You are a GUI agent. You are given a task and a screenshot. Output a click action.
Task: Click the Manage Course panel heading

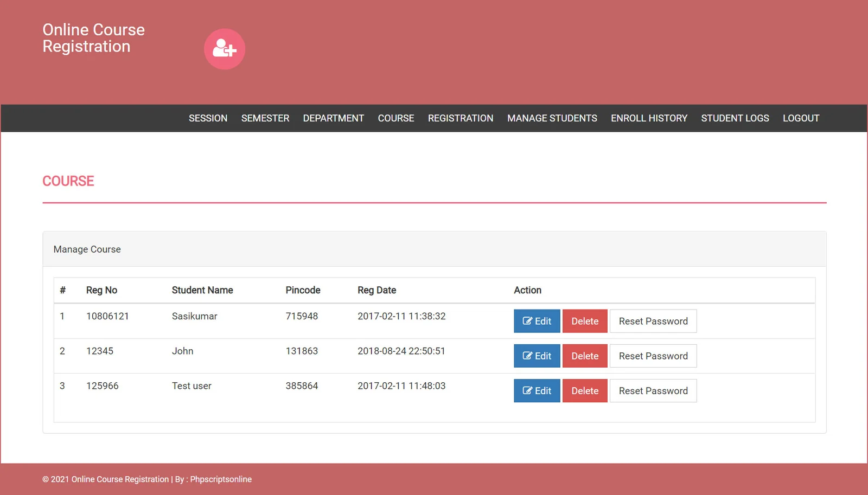[87, 249]
